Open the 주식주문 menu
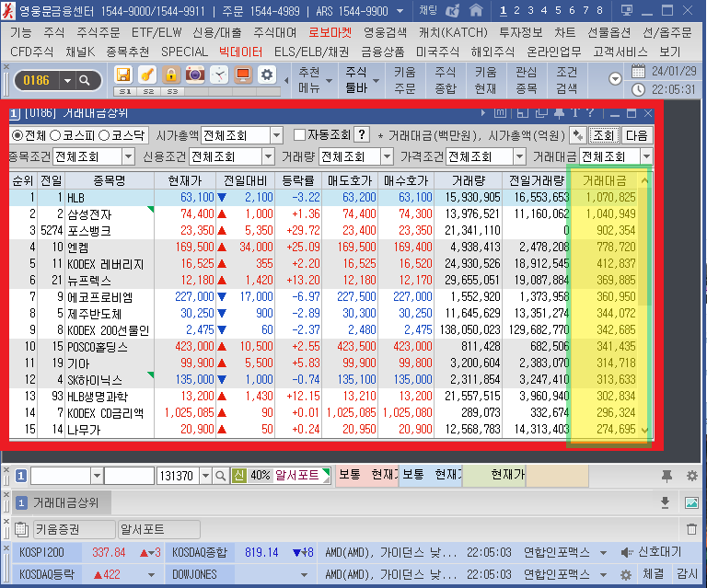This screenshot has width=707, height=588. point(99,32)
